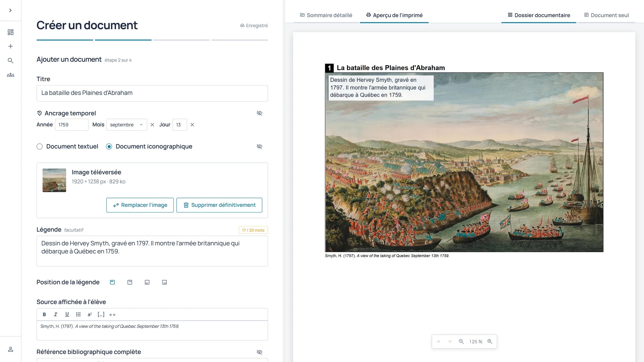Toggle italic in the source editor

56,314
